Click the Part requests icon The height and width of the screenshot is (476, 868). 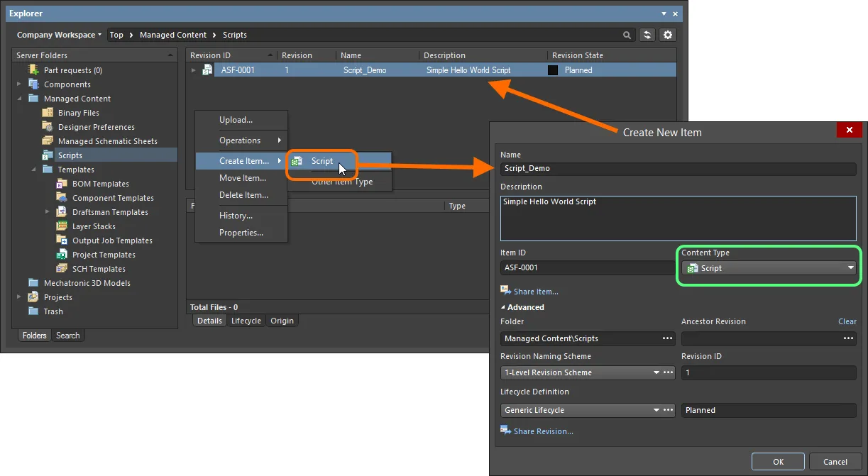pyautogui.click(x=33, y=70)
